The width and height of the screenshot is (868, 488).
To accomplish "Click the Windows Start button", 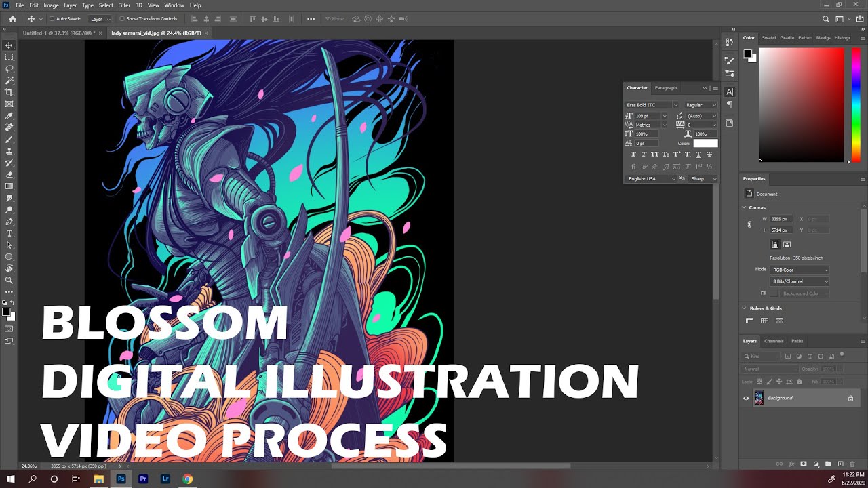I will (x=11, y=479).
